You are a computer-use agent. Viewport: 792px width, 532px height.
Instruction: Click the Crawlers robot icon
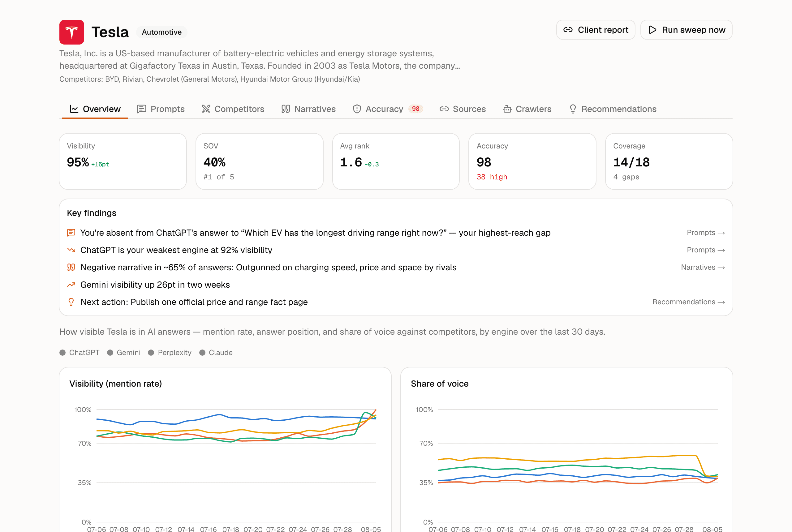tap(507, 109)
